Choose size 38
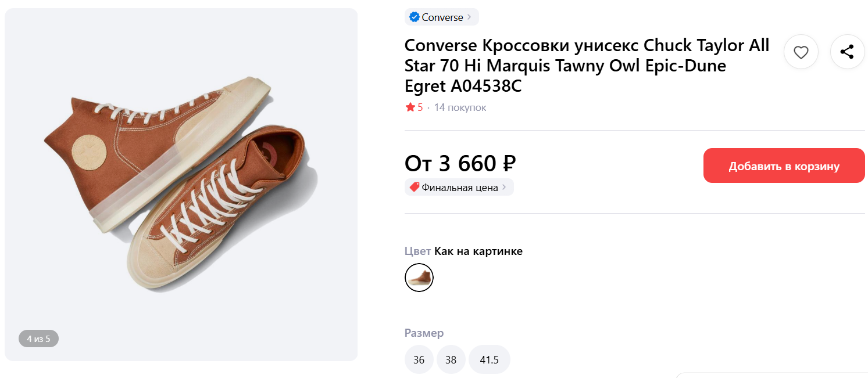 click(x=451, y=360)
